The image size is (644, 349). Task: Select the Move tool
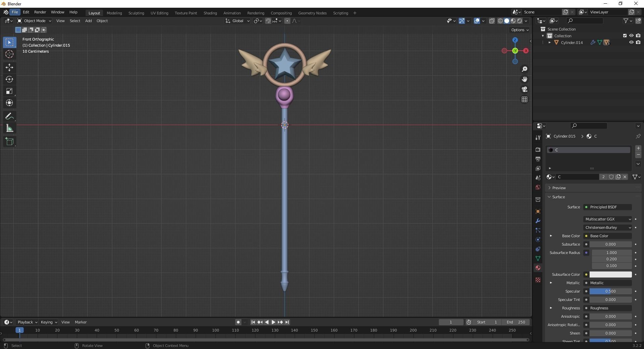(9, 67)
